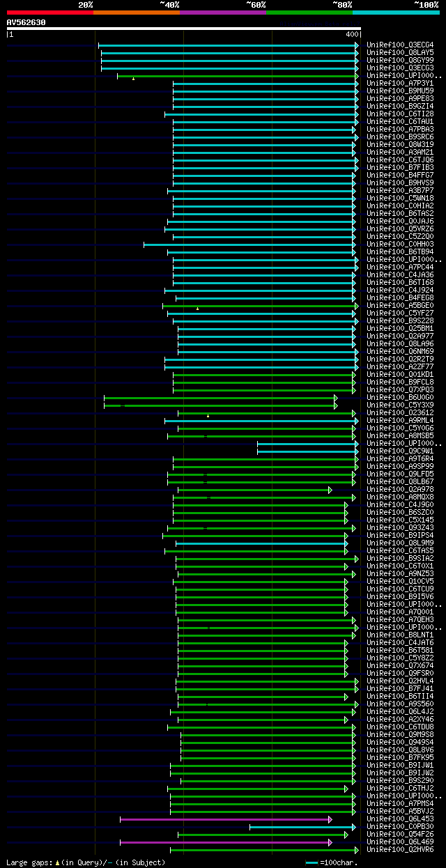Select the UniRef100_C0HH03 hit label
The width and height of the screenshot is (446, 868).
(400, 245)
